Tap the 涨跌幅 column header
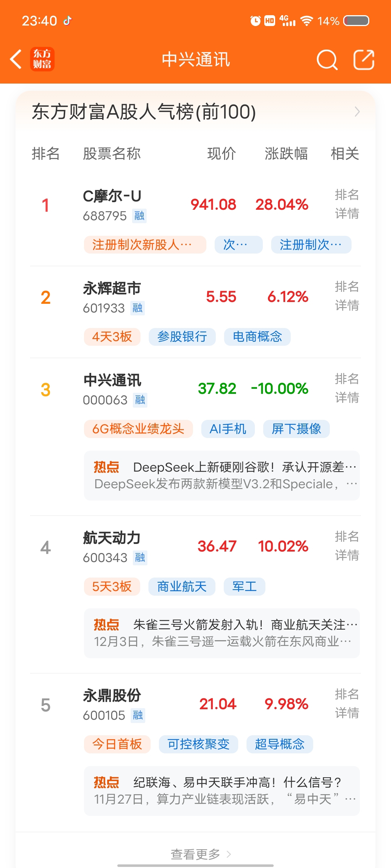The width and height of the screenshot is (391, 868). 286,154
